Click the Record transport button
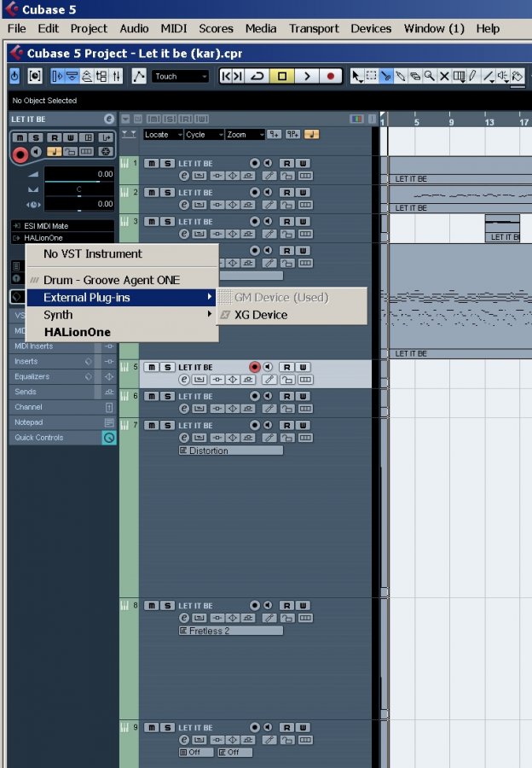Screen dimensions: 532x768 point(331,76)
